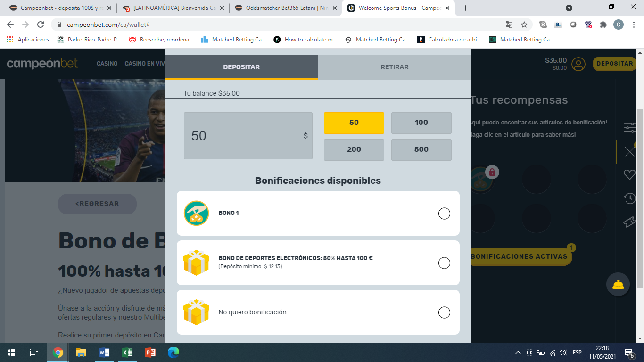Image resolution: width=644 pixels, height=362 pixels.
Task: Select the esports bonus radio button
Action: coord(444,263)
